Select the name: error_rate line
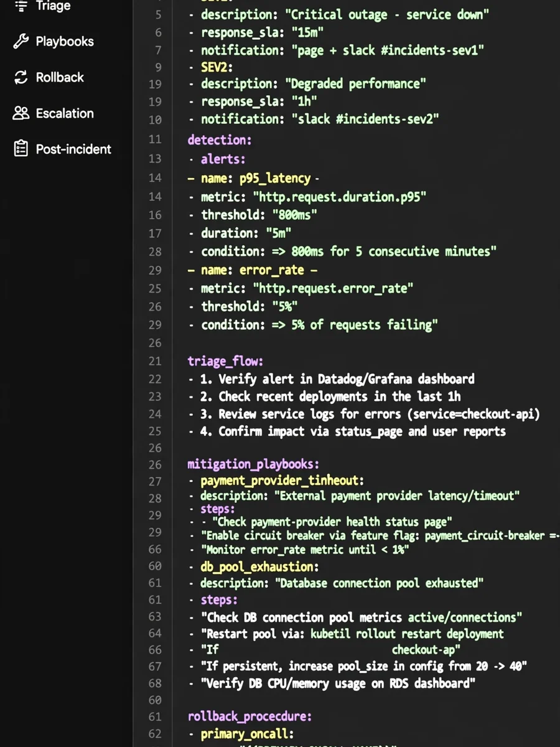Viewport: 560px width, 747px height. point(253,270)
